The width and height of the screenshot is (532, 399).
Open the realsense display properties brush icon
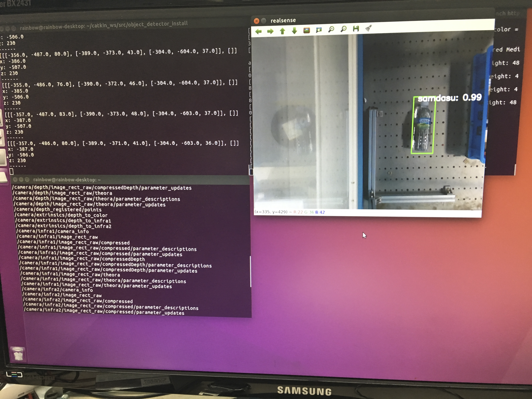(x=369, y=28)
